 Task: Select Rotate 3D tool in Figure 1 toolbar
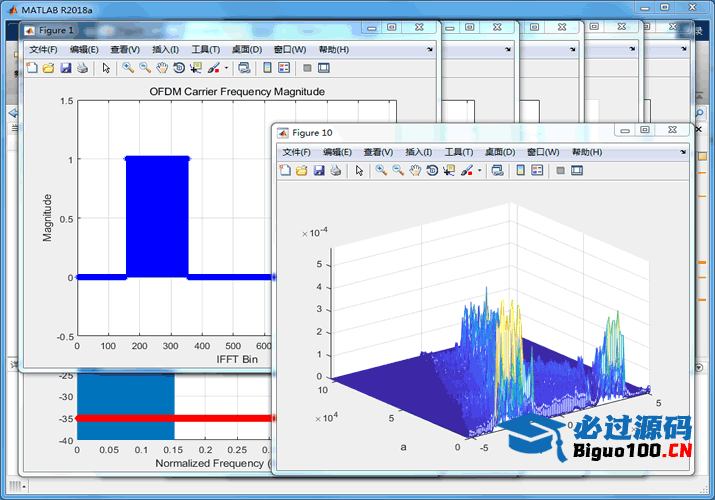(179, 68)
